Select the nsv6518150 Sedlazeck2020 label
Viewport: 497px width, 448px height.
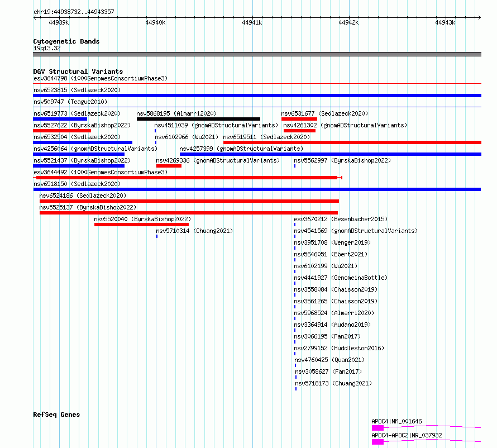(77, 184)
